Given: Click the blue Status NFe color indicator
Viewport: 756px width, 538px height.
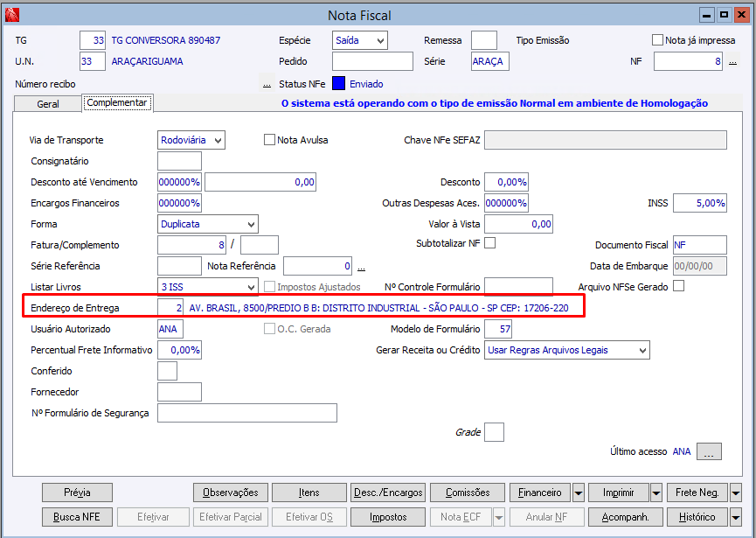Looking at the screenshot, I should pos(339,83).
